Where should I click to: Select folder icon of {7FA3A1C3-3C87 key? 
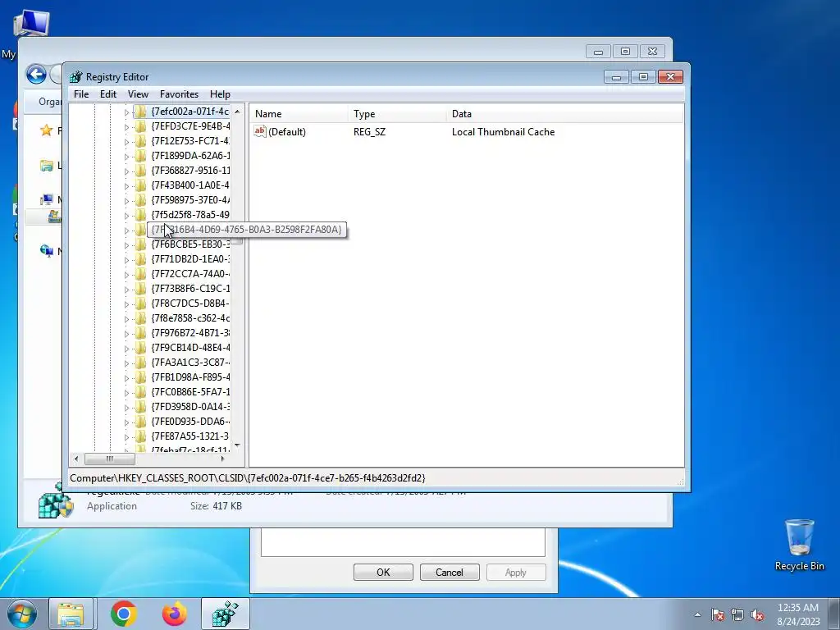pos(140,362)
